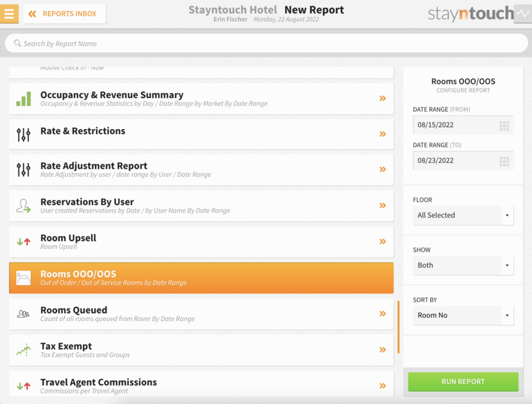
Task: Click the Run Report button
Action: 463,381
